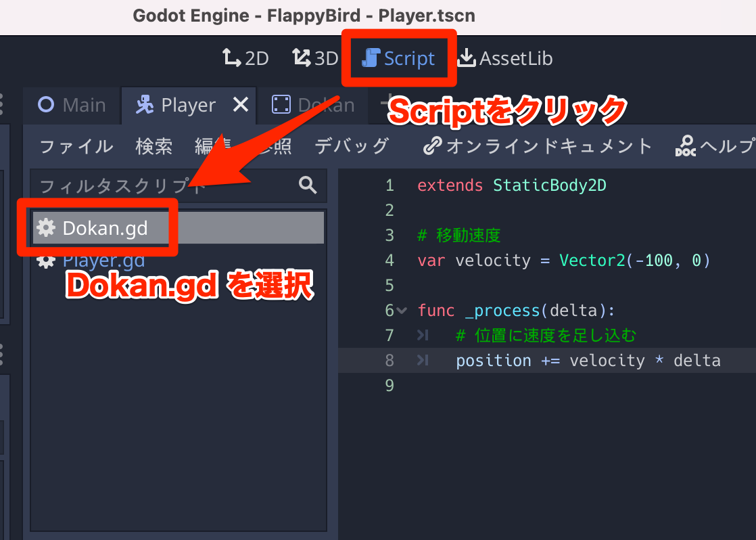Screen dimensions: 756x540
Task: Click the Dokan tab's StaticBody2D icon
Action: (281, 104)
